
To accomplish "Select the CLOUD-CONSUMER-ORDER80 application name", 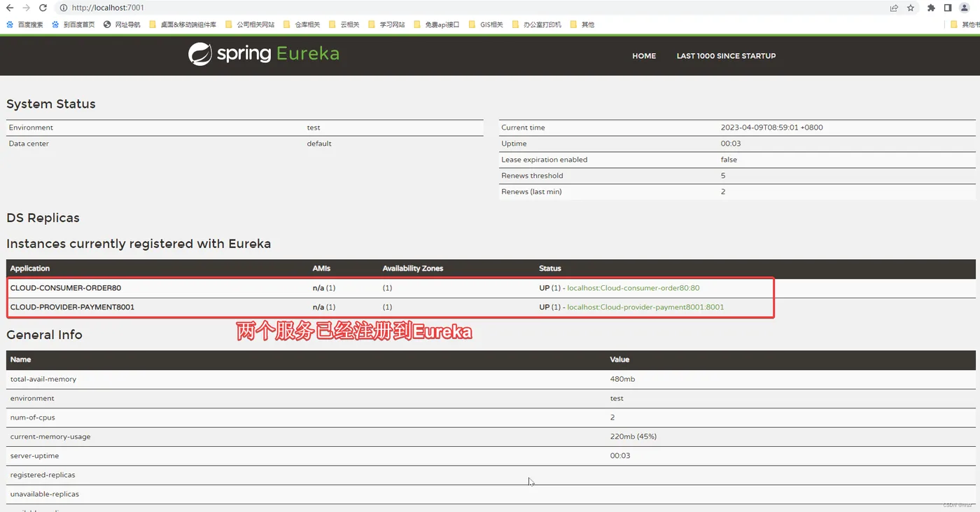I will click(x=66, y=288).
